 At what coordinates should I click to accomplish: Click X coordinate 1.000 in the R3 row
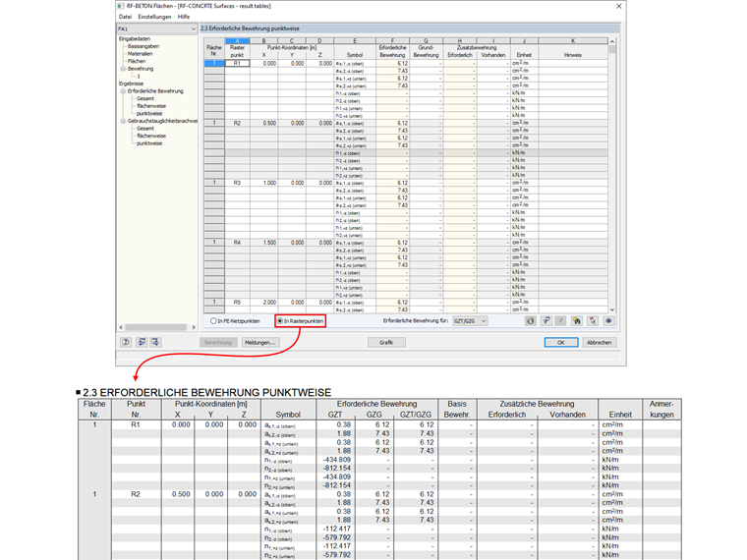point(264,183)
